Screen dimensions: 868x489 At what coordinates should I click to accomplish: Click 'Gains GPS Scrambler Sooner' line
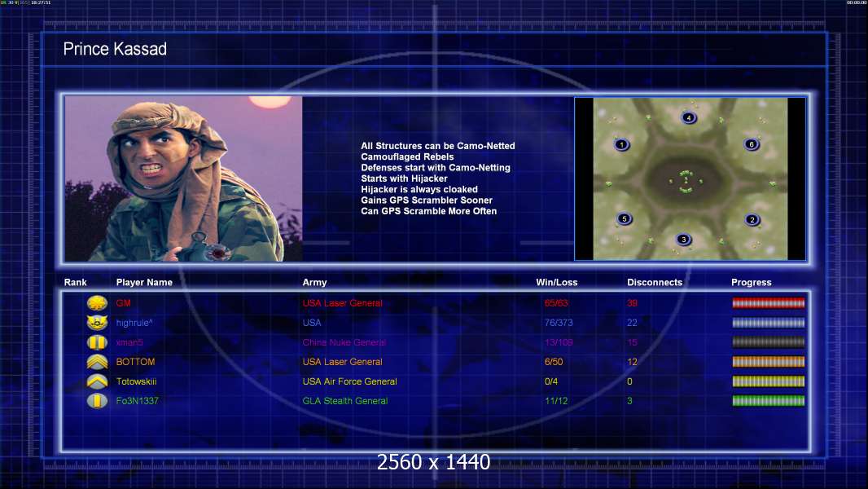click(426, 200)
